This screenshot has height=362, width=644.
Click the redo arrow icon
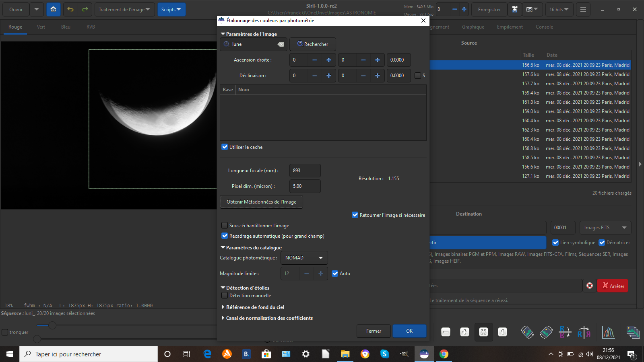(85, 9)
